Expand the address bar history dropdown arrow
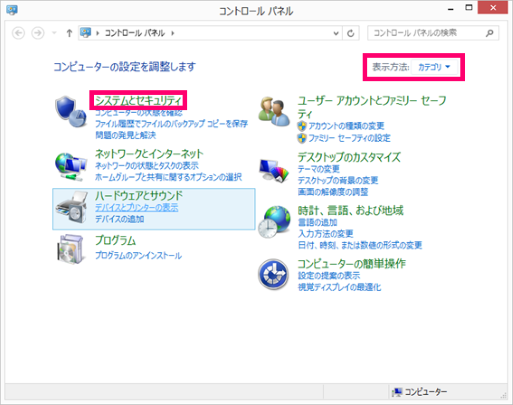513x405 pixels. (336, 33)
